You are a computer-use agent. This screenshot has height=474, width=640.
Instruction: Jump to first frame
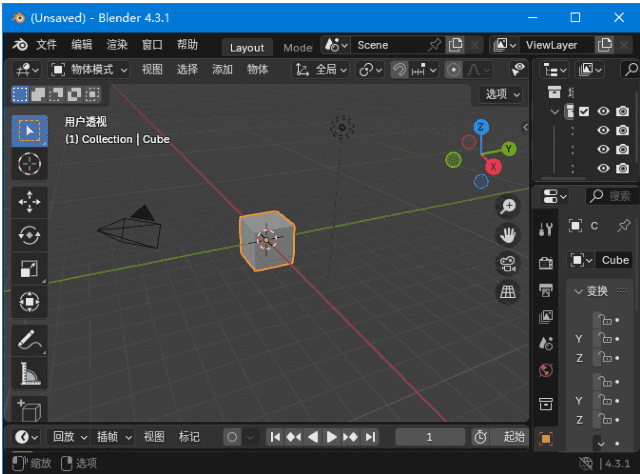(275, 437)
